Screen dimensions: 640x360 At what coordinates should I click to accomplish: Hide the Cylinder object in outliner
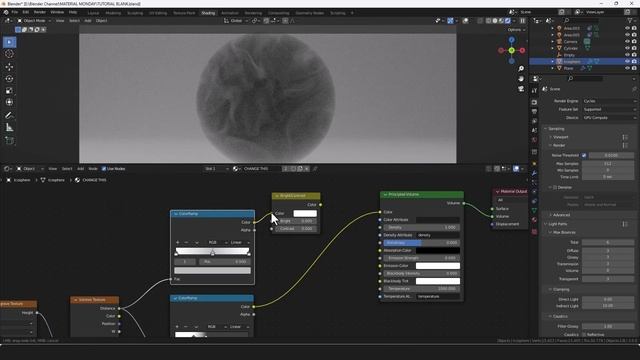(x=627, y=48)
